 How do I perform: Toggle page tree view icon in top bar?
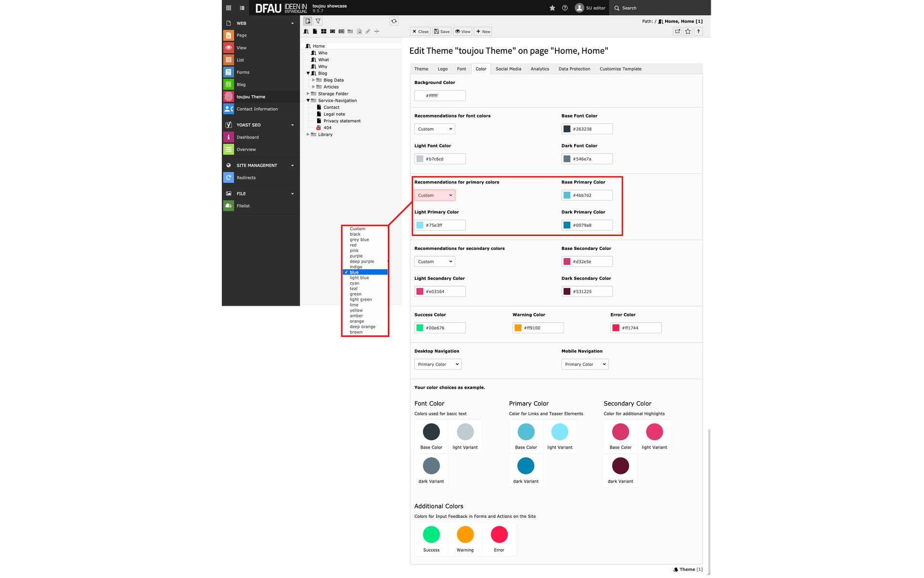tap(242, 8)
